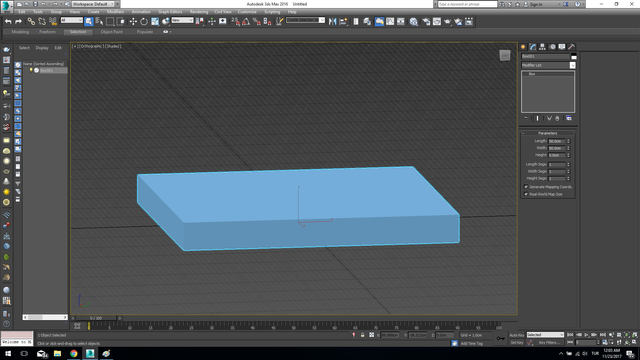Screen dimensions: 640x360
Task: Activate the Select Object tool
Action: 89,21
